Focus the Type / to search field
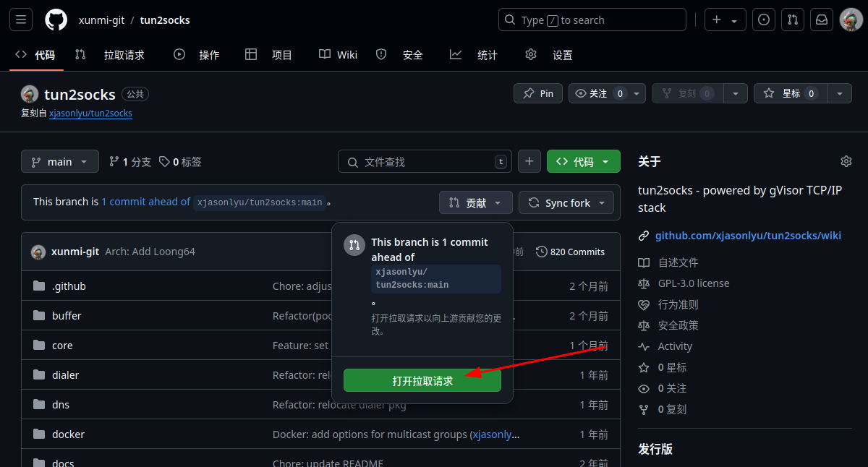The height and width of the screenshot is (467, 868). click(592, 20)
